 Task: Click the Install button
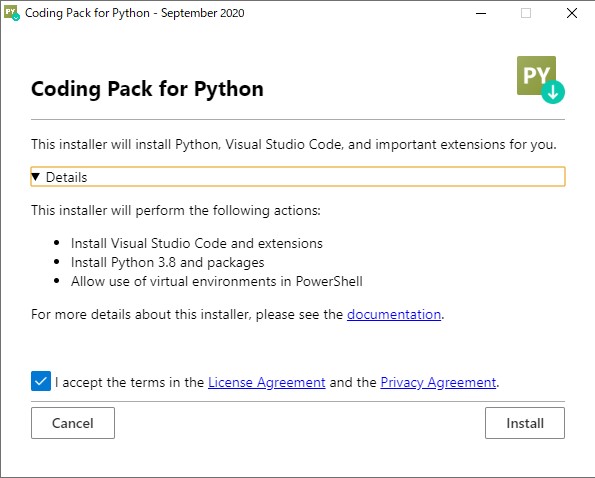pyautogui.click(x=525, y=423)
